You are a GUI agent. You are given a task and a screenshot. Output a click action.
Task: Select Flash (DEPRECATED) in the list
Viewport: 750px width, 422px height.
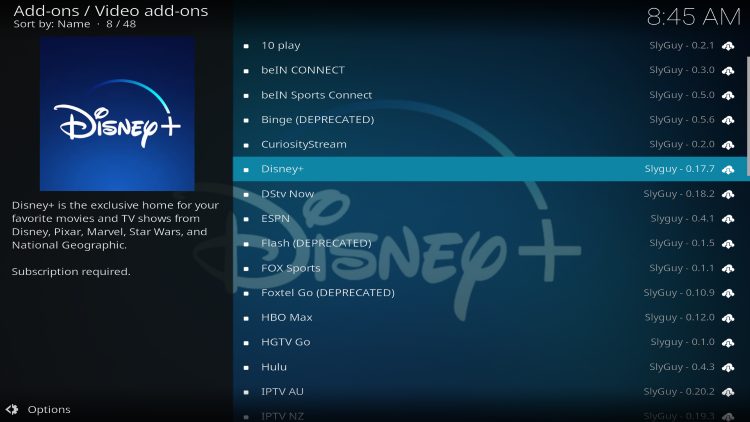pyautogui.click(x=489, y=243)
